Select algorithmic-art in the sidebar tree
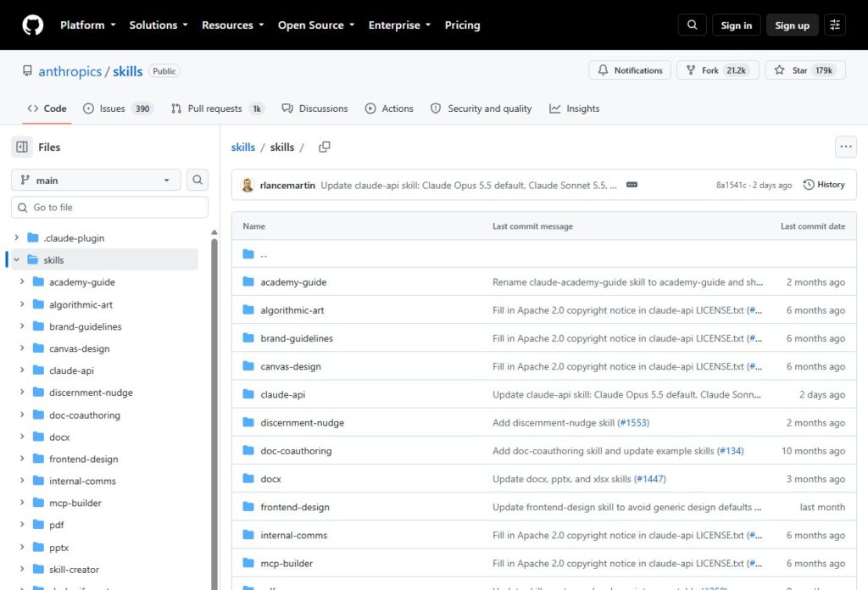Screen dimensions: 868x590 pos(81,304)
